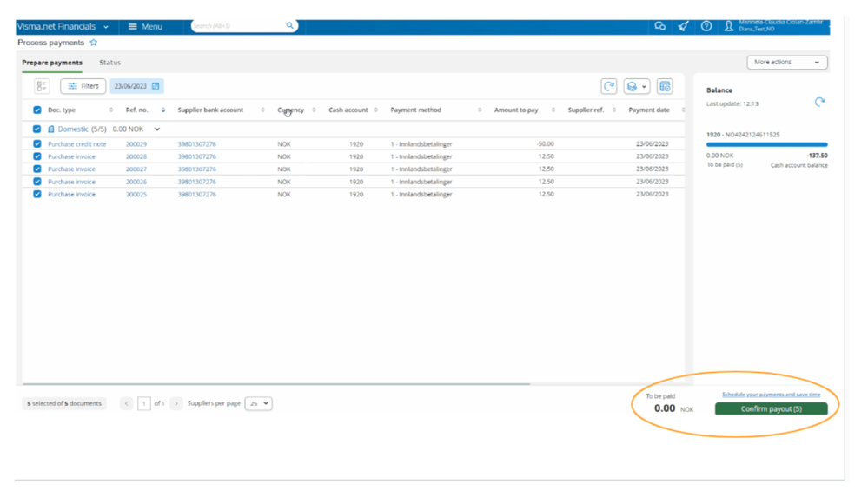Click Confirm payout (5) button
868x498 pixels.
[772, 408]
